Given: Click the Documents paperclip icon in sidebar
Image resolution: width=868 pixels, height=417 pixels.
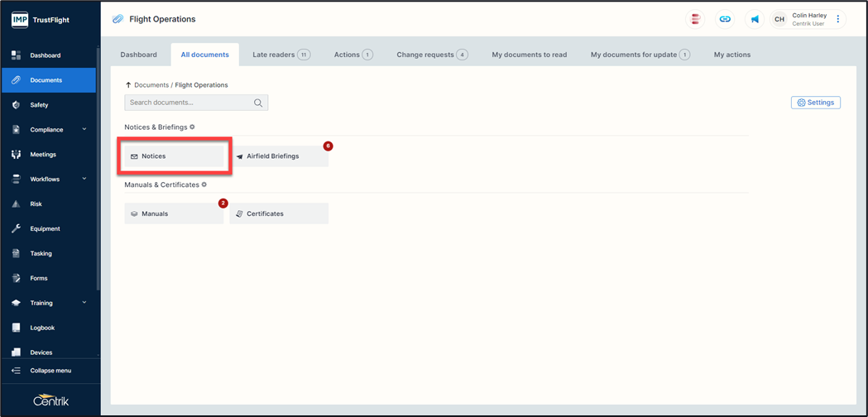Looking at the screenshot, I should [x=16, y=80].
